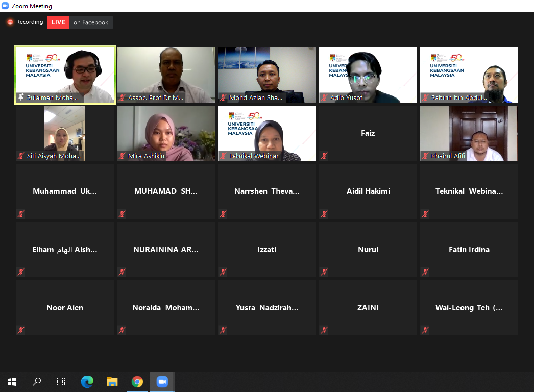Click the Zoom logo in the title bar

coord(6,6)
